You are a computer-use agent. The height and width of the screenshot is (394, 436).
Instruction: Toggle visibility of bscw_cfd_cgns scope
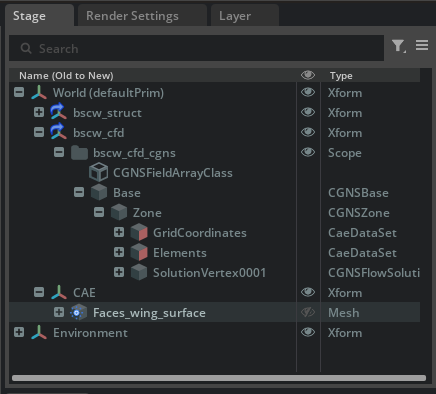click(308, 152)
